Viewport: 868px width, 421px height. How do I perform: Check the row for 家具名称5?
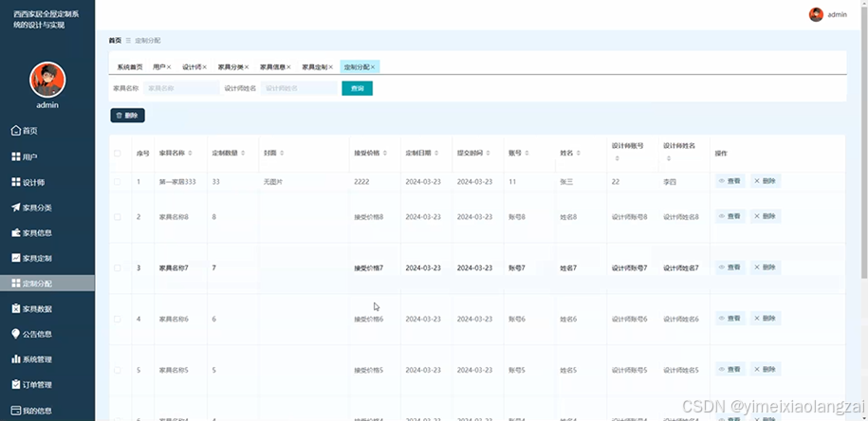point(118,370)
